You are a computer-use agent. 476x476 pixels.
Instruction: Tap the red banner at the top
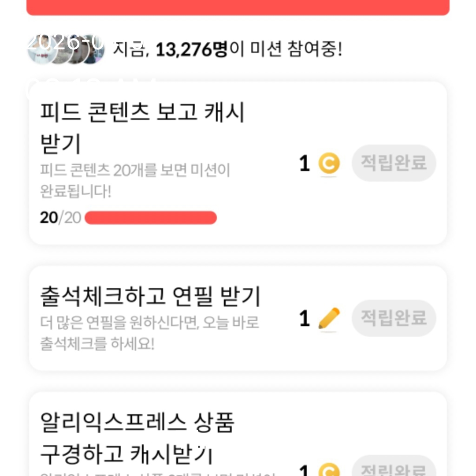[238, 7]
